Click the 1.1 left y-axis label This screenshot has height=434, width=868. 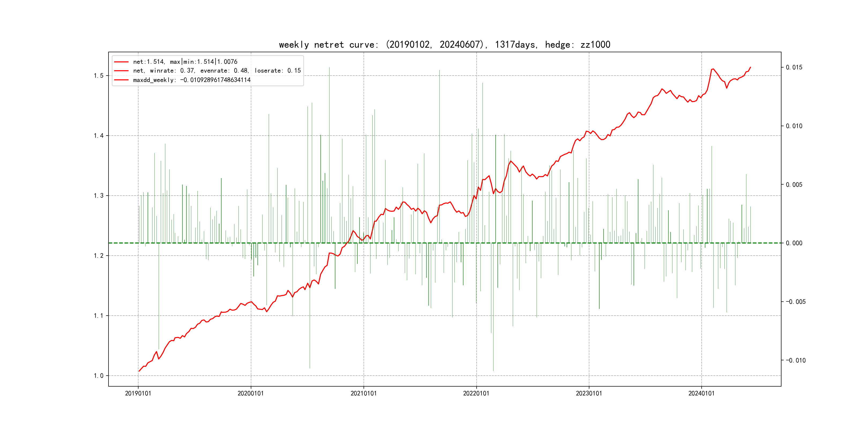(x=98, y=316)
